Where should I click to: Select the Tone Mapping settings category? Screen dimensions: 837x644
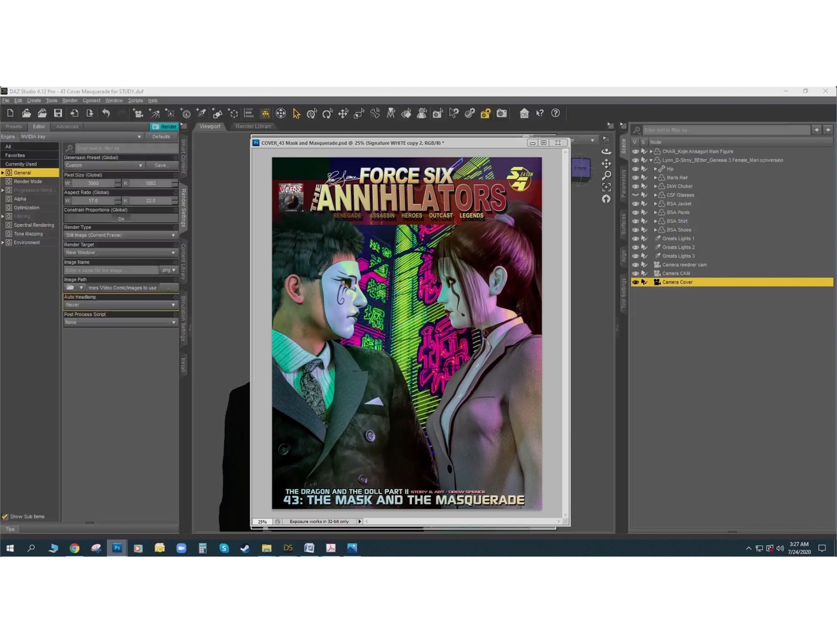tap(28, 234)
